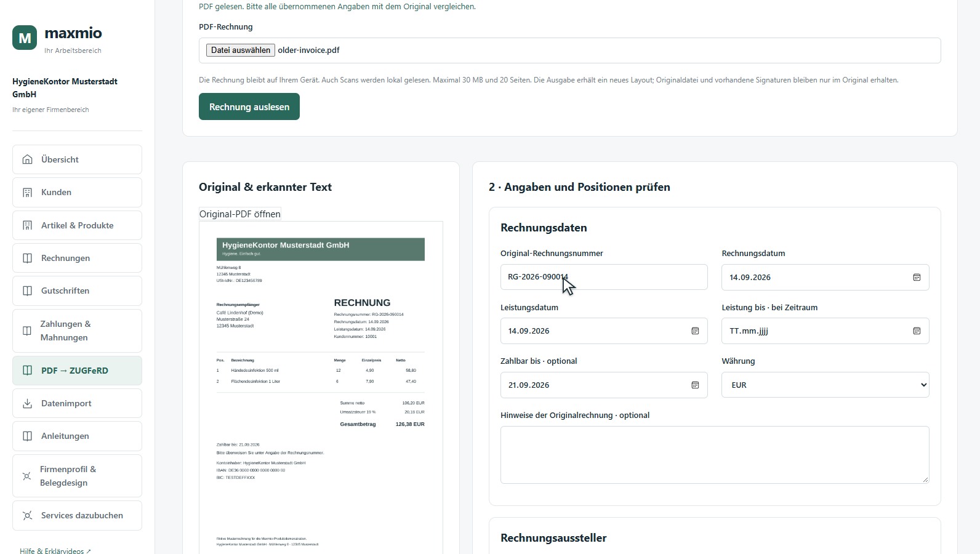980x554 pixels.
Task: Click the Rechnungsdatum date field
Action: pyautogui.click(x=825, y=277)
